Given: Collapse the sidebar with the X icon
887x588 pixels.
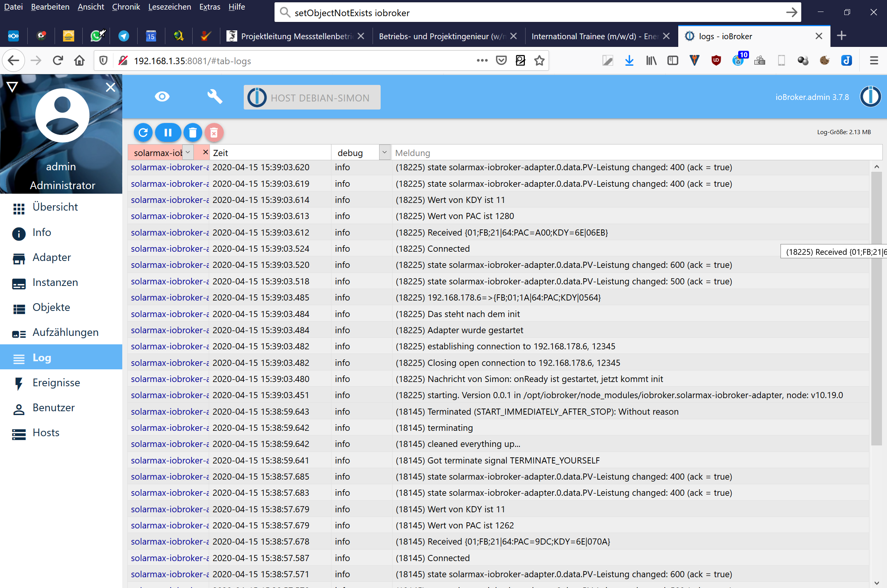Looking at the screenshot, I should point(110,87).
